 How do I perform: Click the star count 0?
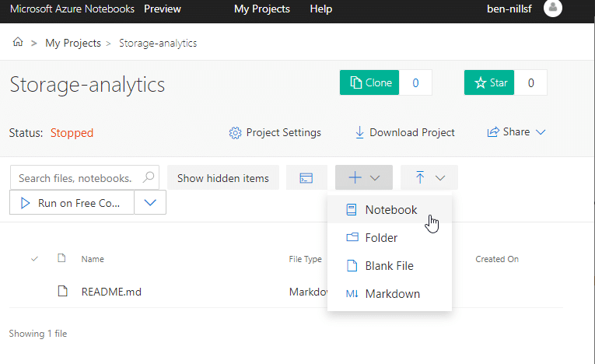[531, 82]
